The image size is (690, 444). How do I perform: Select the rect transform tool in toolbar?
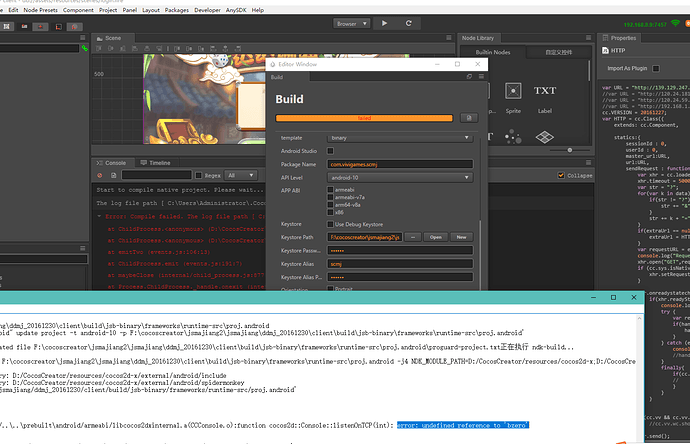pyautogui.click(x=7, y=26)
